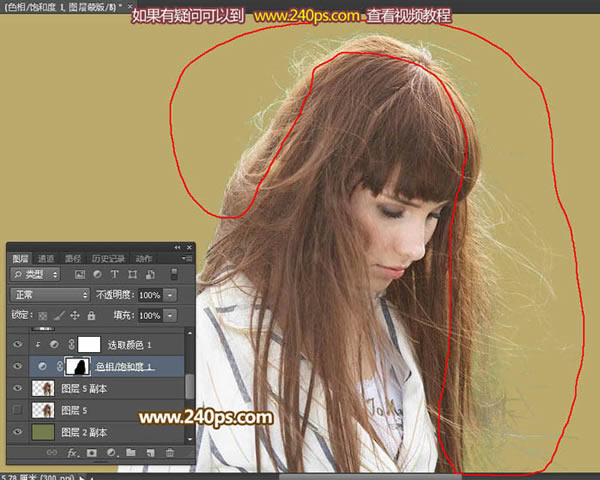Image resolution: width=600 pixels, height=480 pixels.
Task: Expand the 不透明度 opacity dropdown arrow
Action: point(171,295)
